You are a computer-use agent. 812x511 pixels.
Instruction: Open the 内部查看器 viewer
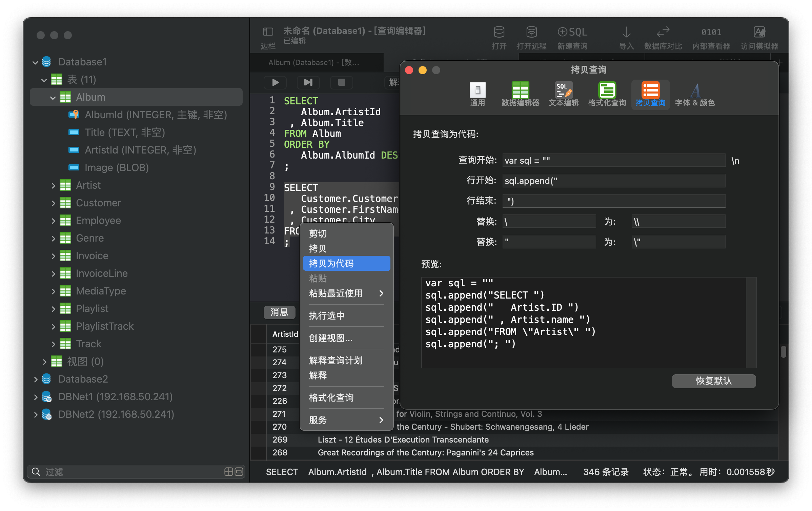(711, 32)
